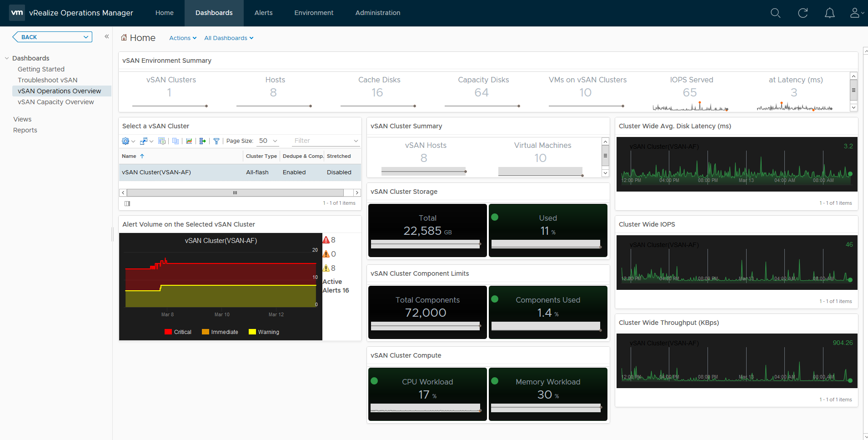Open the Home top navigation tab

click(165, 13)
